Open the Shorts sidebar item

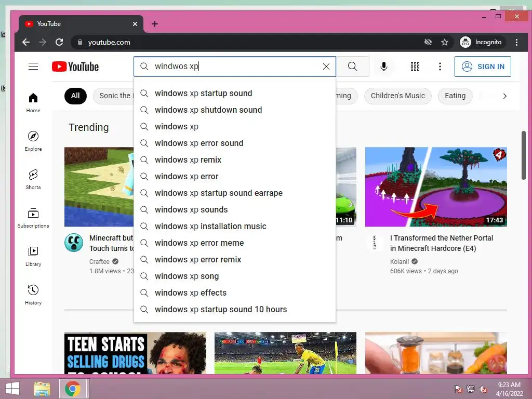click(x=33, y=179)
